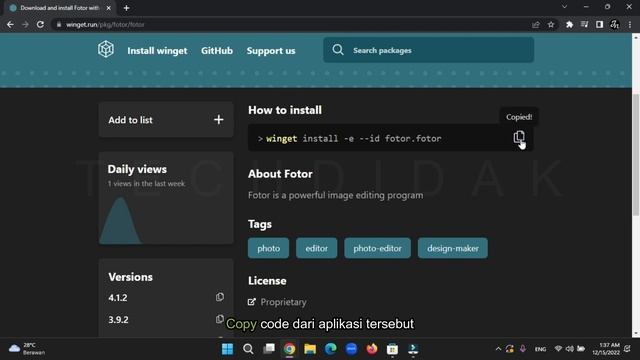640x360 pixels.
Task: Go back in browser history
Action: pos(10,24)
